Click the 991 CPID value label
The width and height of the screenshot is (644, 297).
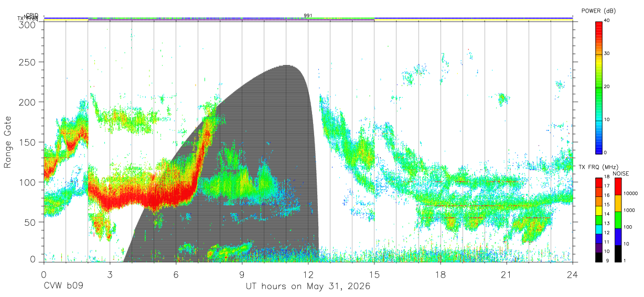(308, 16)
